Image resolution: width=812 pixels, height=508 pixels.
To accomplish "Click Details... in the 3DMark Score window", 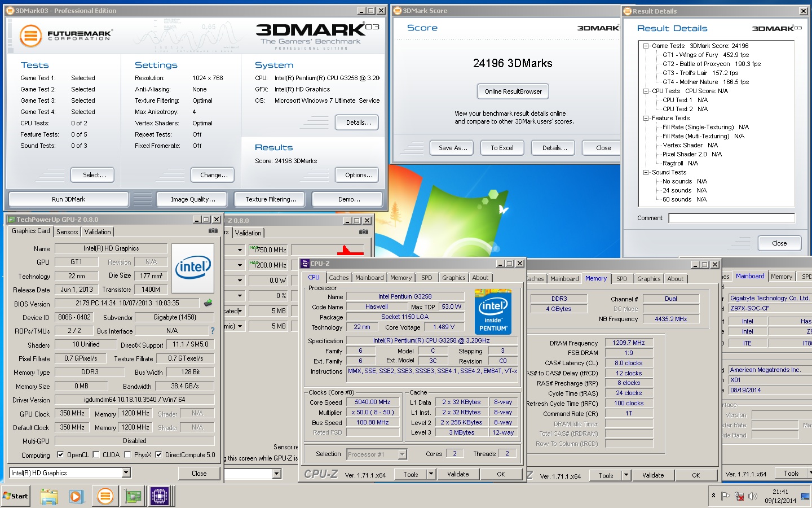I will [554, 148].
